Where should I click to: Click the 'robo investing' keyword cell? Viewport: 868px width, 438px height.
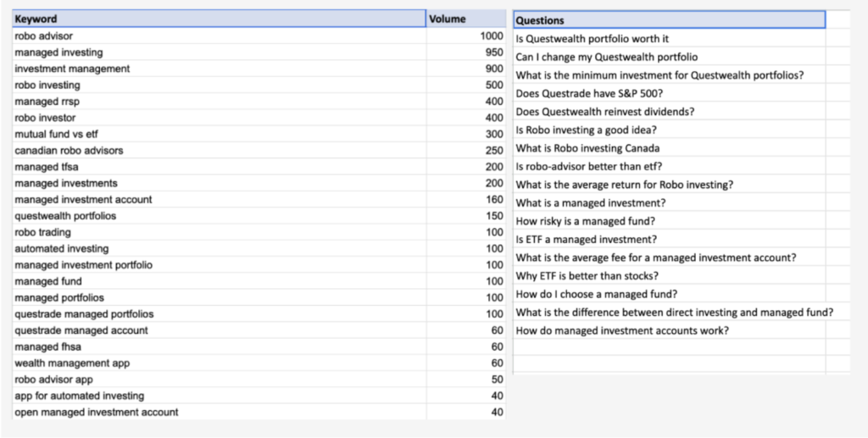(x=220, y=86)
